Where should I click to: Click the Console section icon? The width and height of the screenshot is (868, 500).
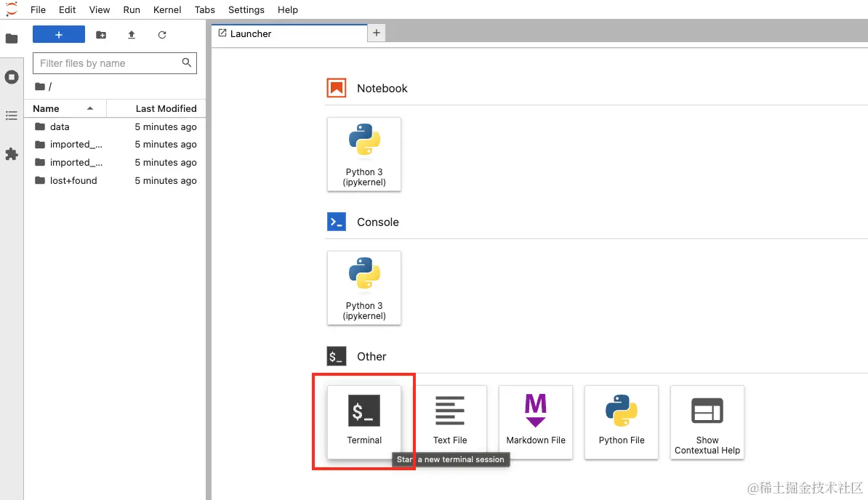pos(337,222)
